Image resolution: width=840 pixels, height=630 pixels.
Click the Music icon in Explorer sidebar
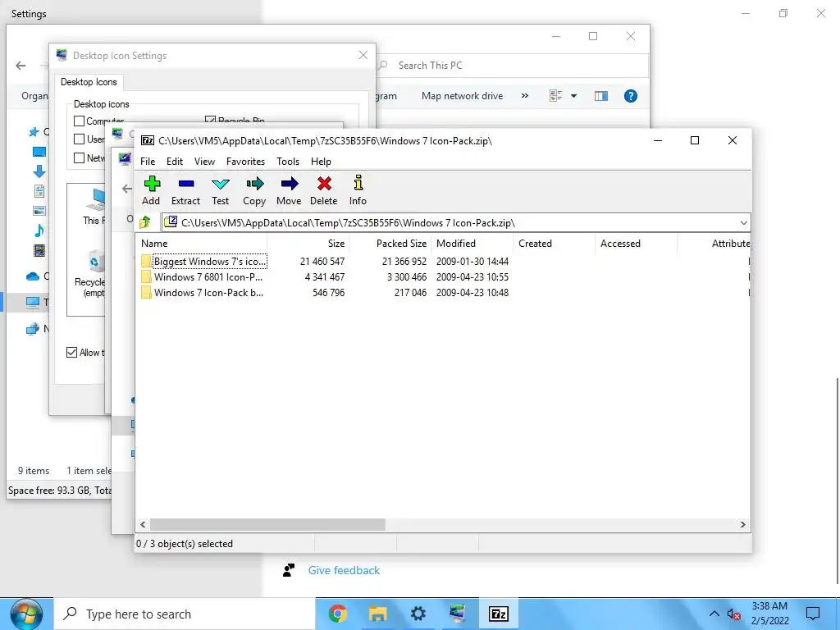[x=39, y=231]
